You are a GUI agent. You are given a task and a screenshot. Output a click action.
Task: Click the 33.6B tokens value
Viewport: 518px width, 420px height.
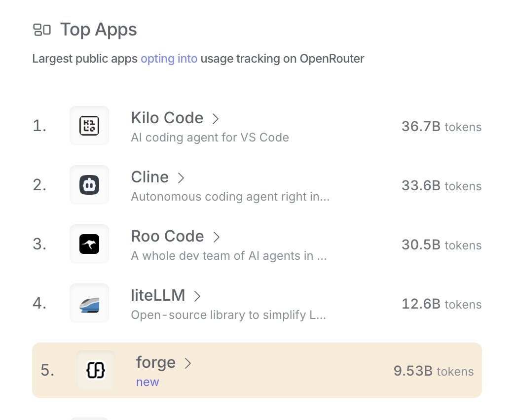[x=442, y=185]
